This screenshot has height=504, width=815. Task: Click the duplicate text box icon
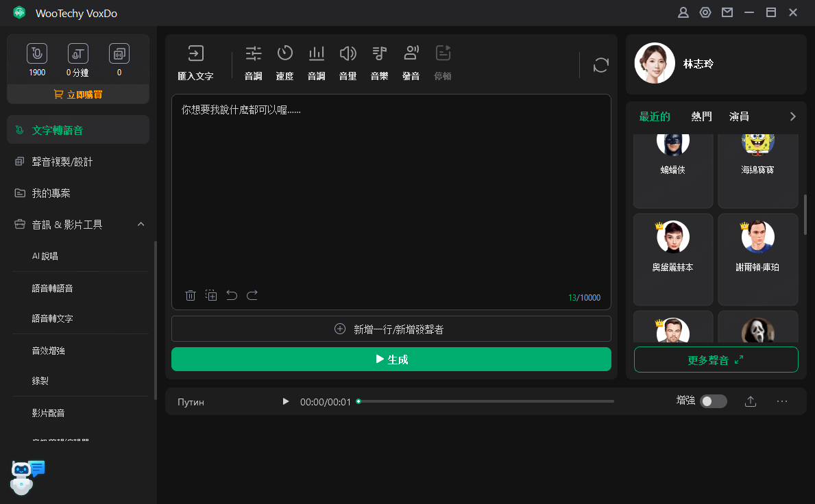[211, 295]
